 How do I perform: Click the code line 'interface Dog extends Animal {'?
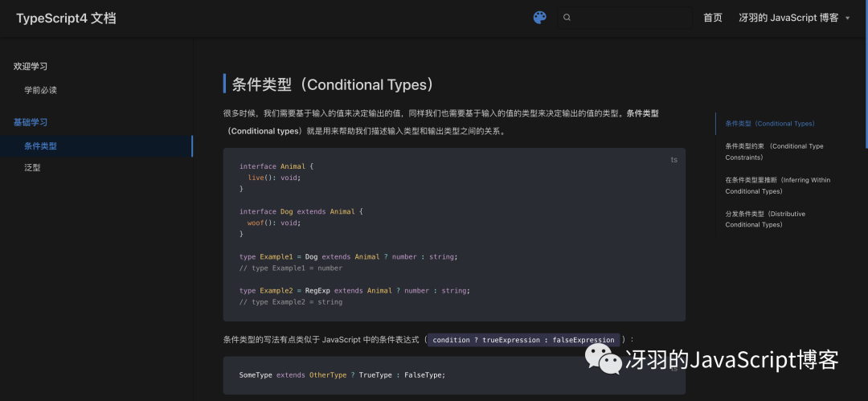tap(301, 211)
